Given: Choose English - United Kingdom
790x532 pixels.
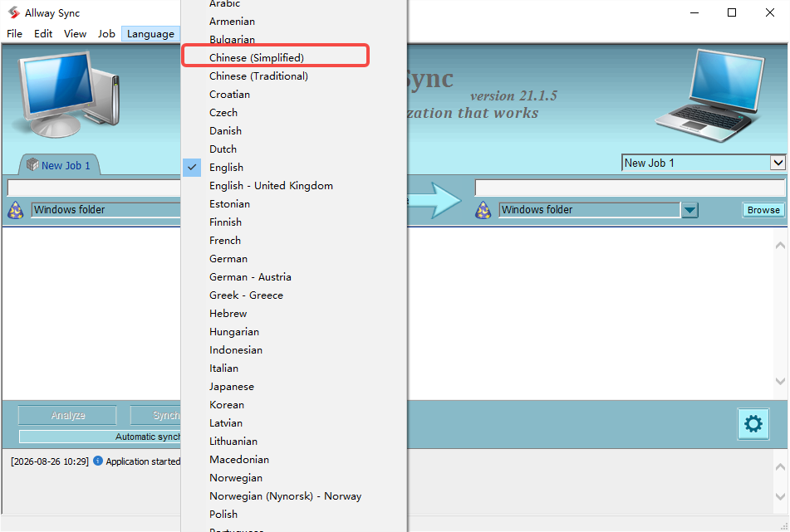Looking at the screenshot, I should pos(294,186).
